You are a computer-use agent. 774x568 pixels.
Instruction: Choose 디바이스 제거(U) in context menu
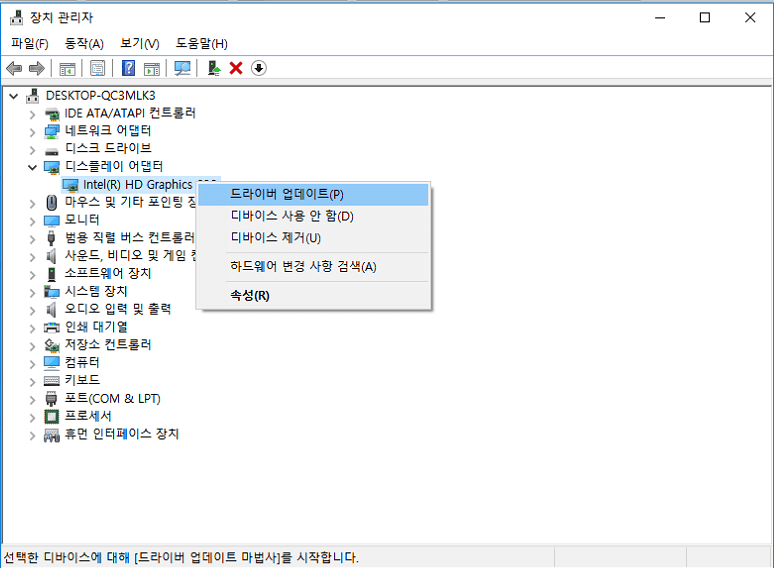[x=313, y=238]
